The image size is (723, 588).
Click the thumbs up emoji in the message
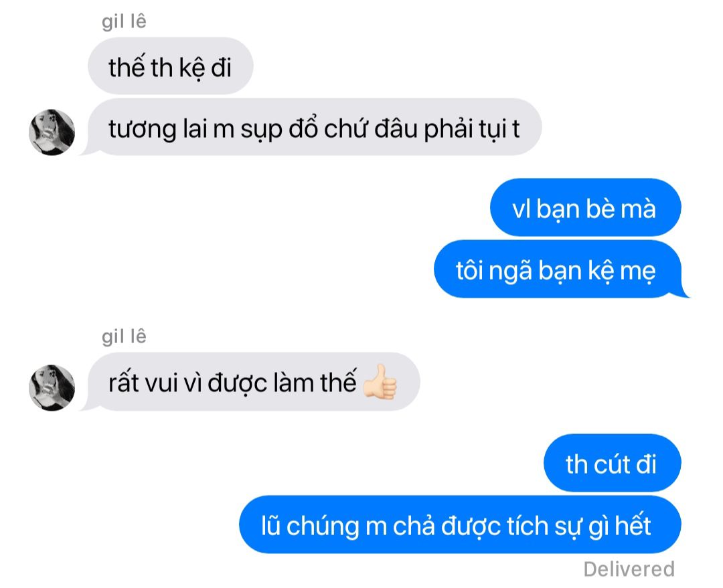tap(380, 382)
